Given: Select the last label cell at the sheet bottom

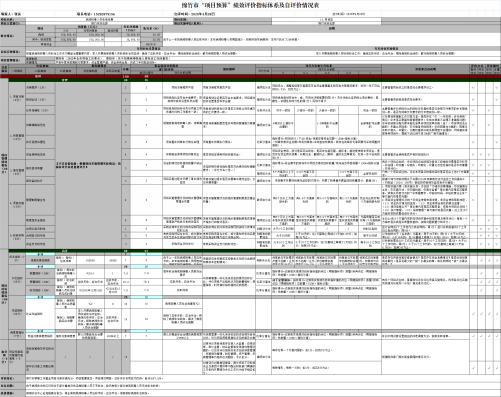Looking at the screenshot, I should (x=13, y=393).
